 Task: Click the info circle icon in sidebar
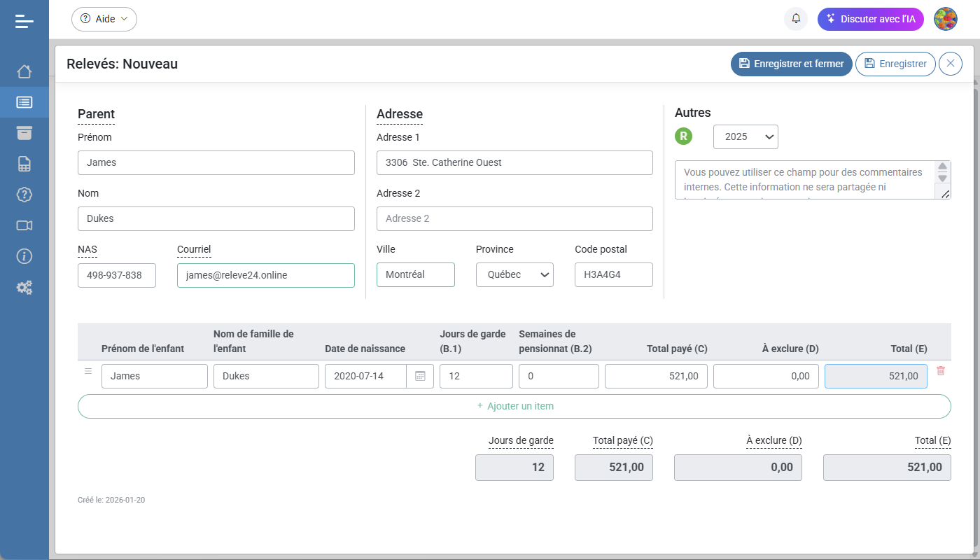tap(24, 256)
